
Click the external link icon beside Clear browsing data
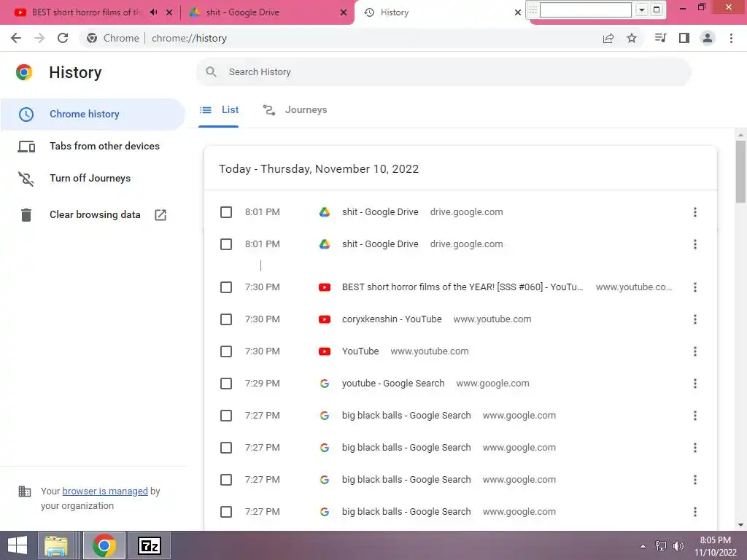pos(160,215)
